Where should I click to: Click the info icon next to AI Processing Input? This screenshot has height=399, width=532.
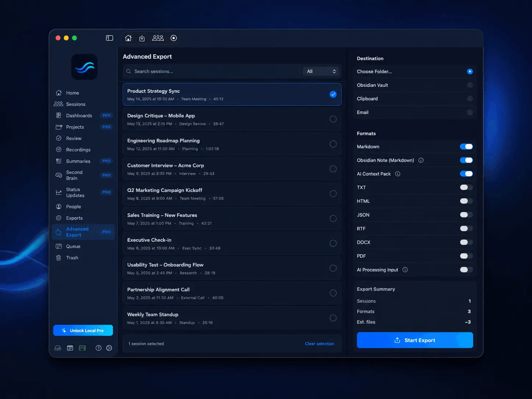pos(405,270)
